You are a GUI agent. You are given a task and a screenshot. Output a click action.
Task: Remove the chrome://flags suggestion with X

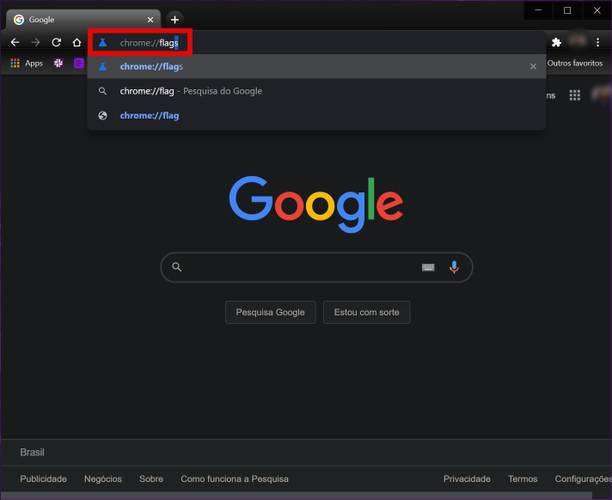pos(533,67)
